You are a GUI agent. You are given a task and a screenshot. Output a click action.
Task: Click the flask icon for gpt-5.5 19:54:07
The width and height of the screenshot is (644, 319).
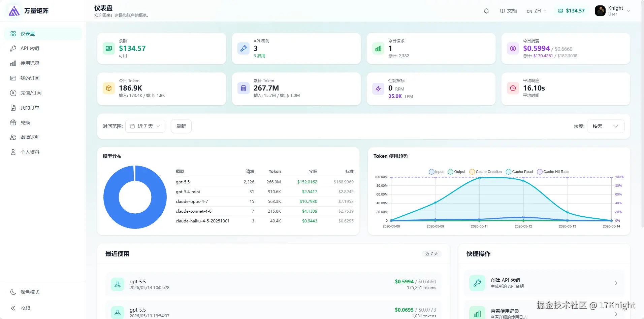118,313
